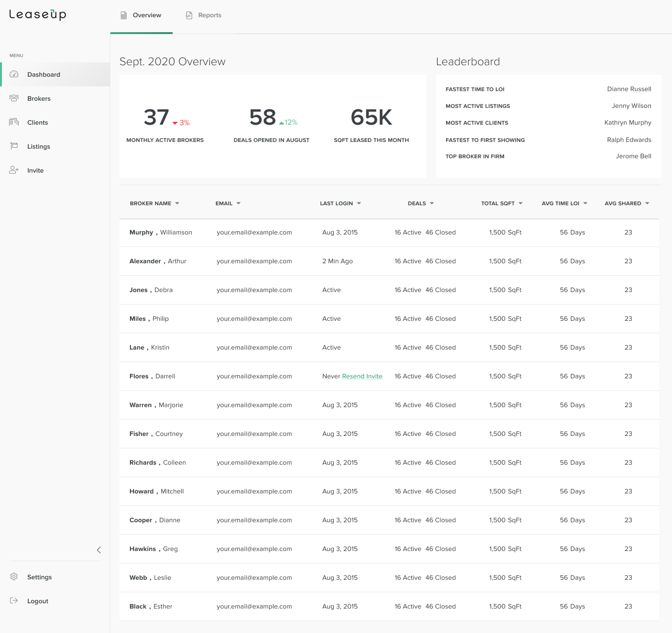Click the Logout arrow icon

coord(14,600)
